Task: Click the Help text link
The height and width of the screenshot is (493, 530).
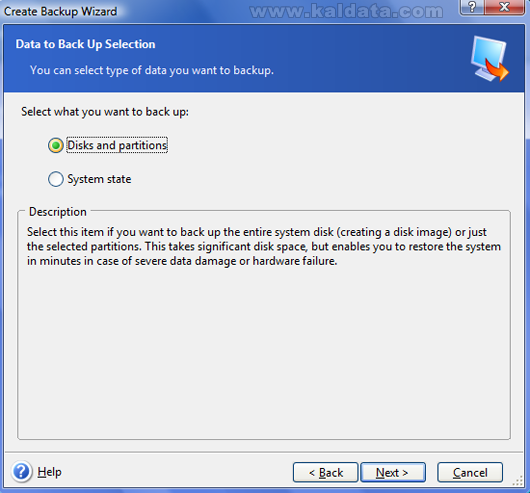Action: [49, 472]
